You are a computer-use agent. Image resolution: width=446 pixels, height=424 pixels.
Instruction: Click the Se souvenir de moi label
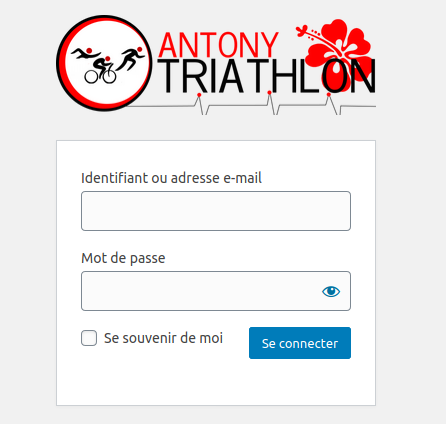point(163,338)
